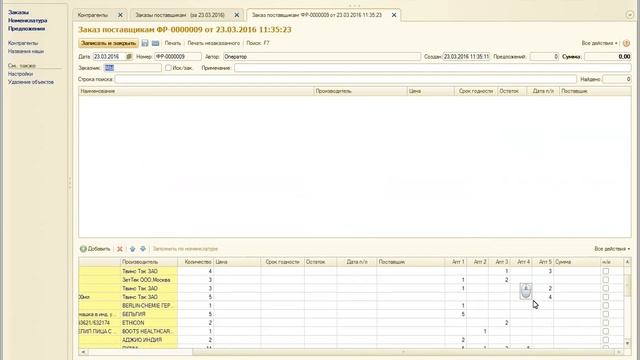Image resolution: width=640 pixels, height=360 pixels.
Task: Open Контрагенты in the left sidebar
Action: point(23,43)
